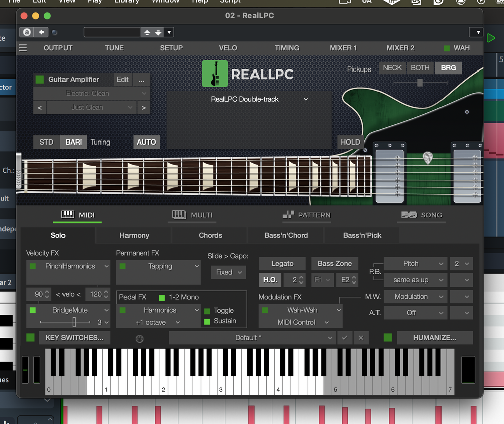The image size is (504, 424).
Task: Open the +1 octave harmonics dropdown
Action: [x=157, y=322]
